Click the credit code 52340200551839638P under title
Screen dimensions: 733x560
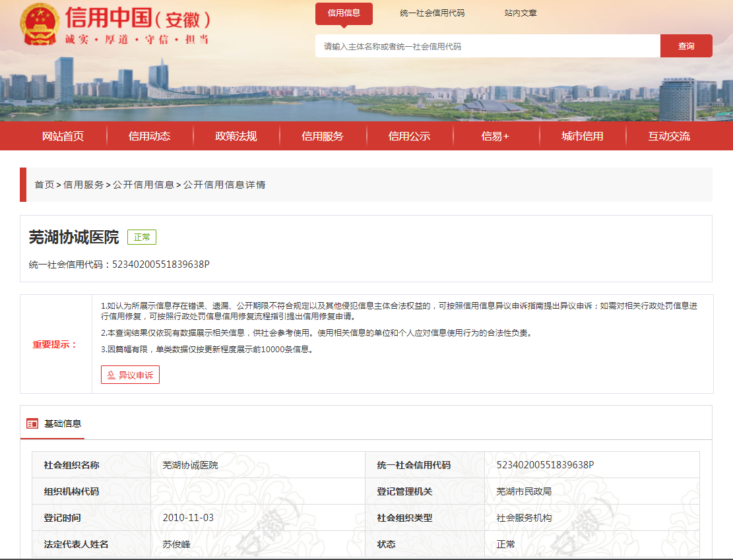pos(161,264)
